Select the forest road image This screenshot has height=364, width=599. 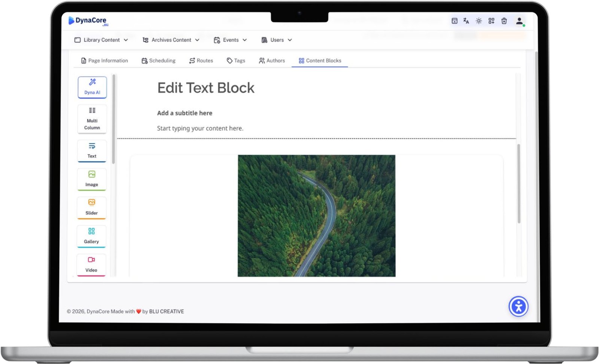tap(316, 216)
